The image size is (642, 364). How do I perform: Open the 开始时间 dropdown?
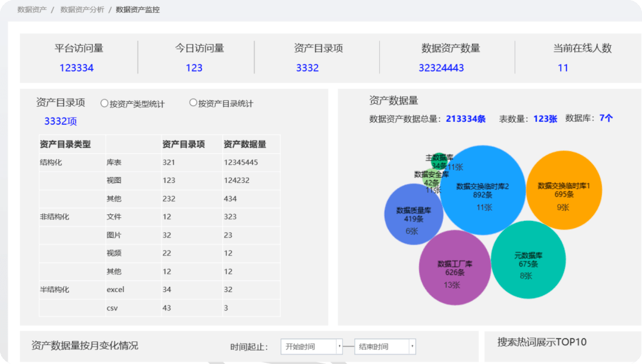pyautogui.click(x=308, y=347)
